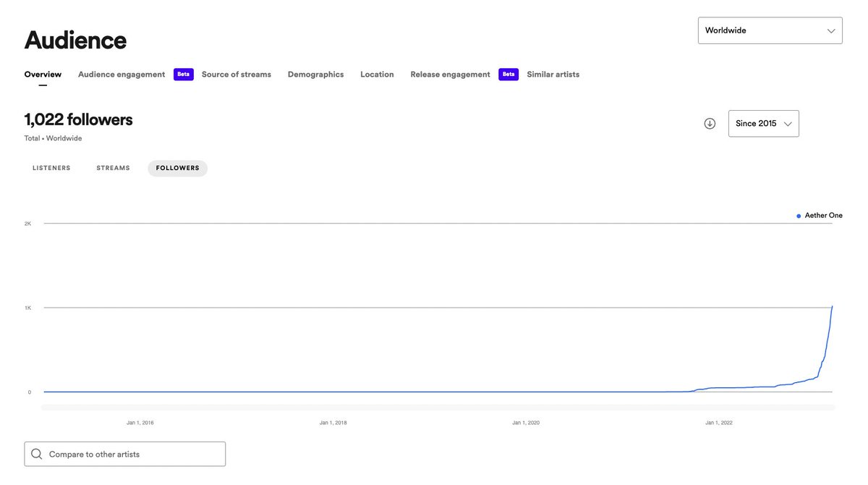Select the STREAMS metric toggle

point(113,168)
